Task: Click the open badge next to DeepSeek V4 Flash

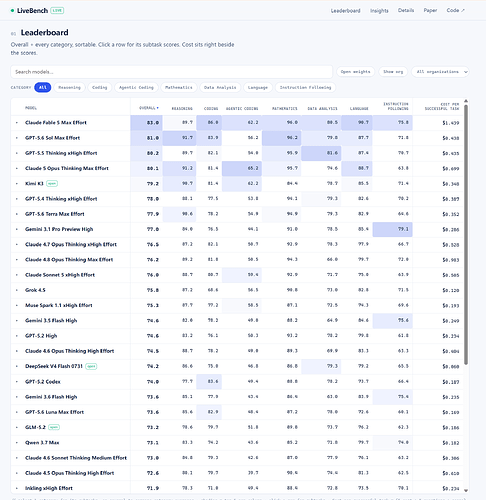Action: click(x=91, y=366)
